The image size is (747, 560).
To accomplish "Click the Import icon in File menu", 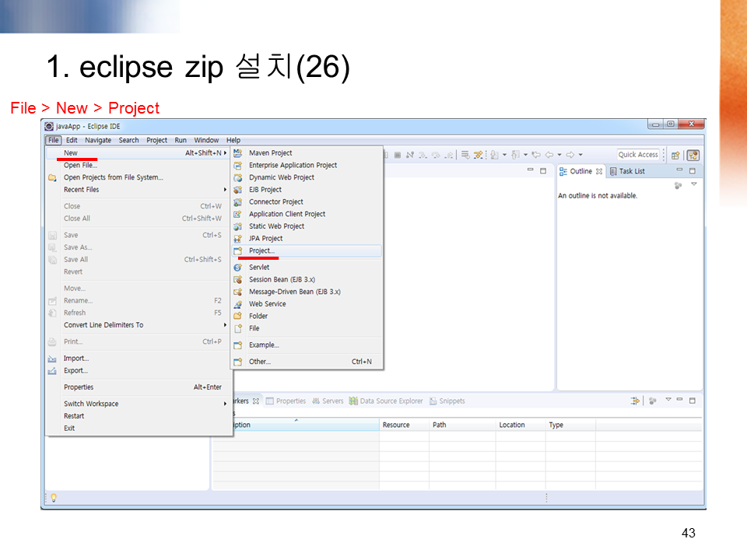I will click(x=52, y=359).
